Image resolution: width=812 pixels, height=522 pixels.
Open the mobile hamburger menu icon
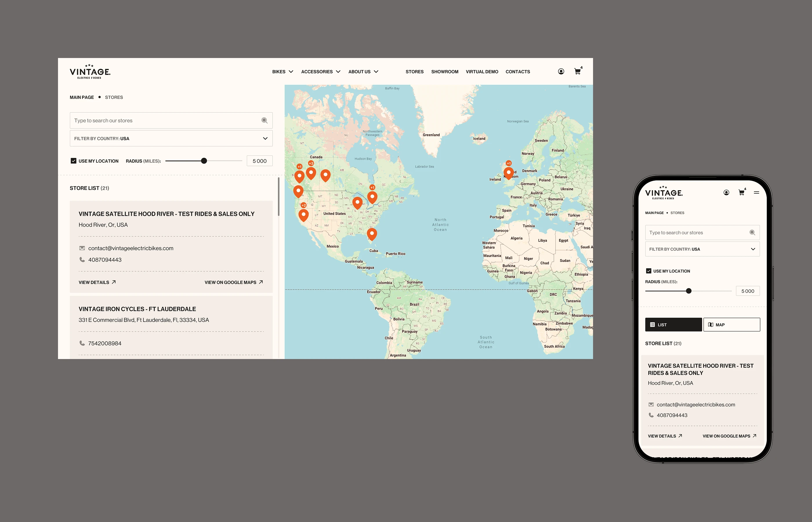[x=756, y=193]
